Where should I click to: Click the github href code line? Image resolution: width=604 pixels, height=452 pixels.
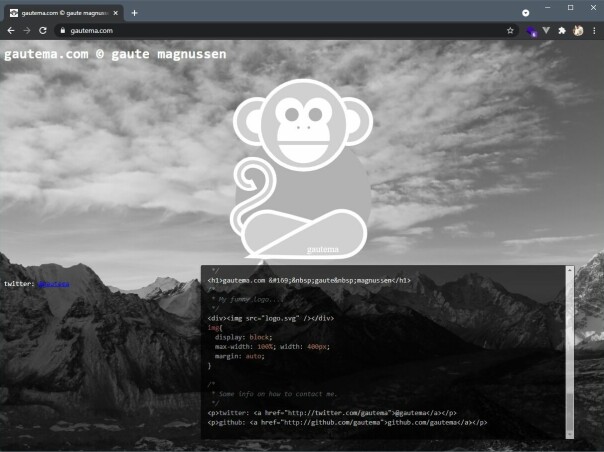347,423
